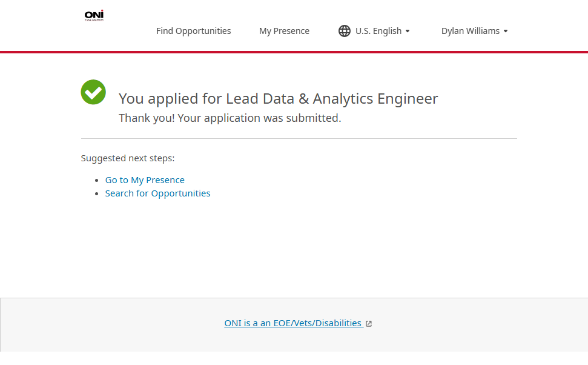Screen dimensions: 588x365
Task: Open Find Opportunities in the top navigation
Action: [193, 31]
